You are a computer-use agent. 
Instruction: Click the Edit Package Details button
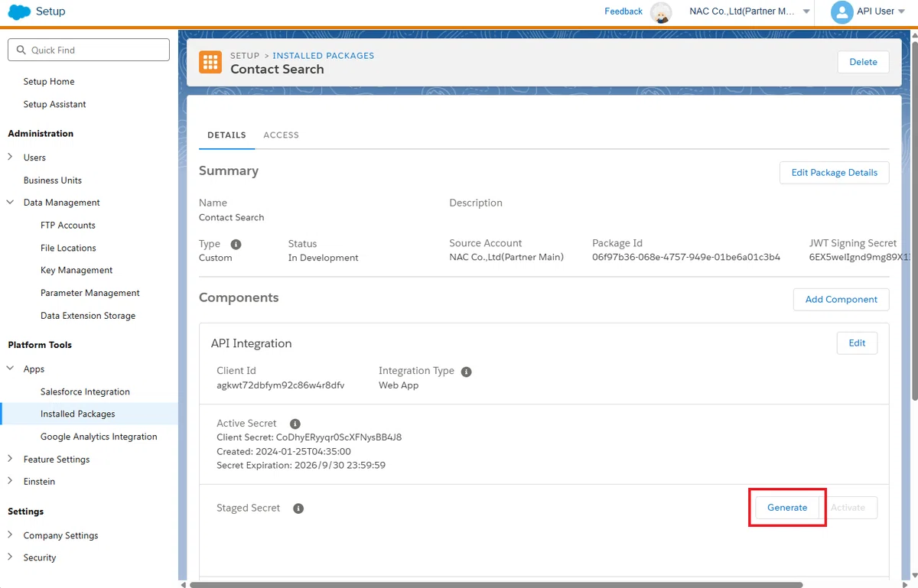[834, 173]
